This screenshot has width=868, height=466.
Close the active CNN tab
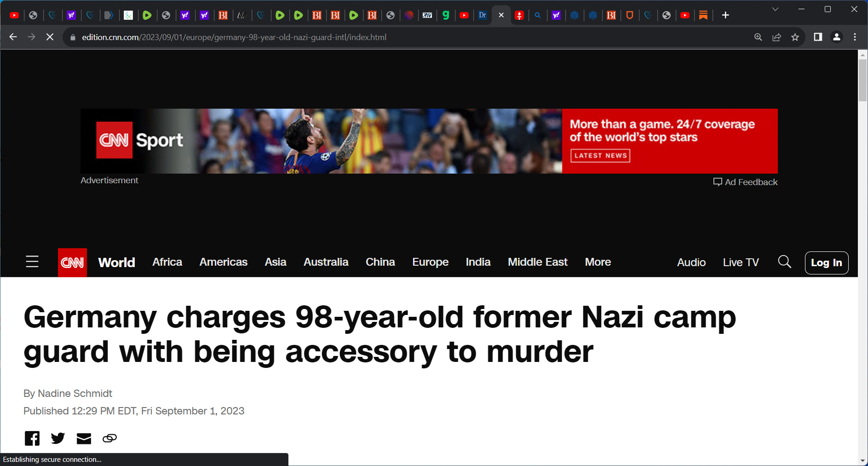tap(501, 15)
